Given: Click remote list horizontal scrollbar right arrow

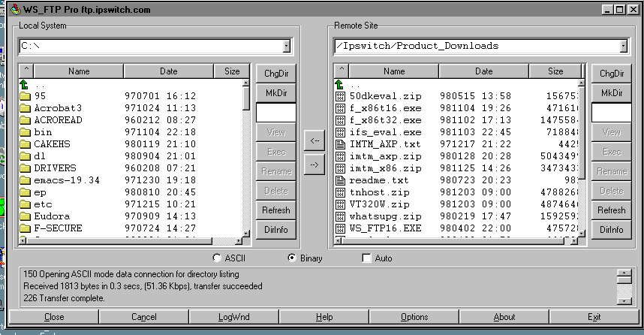Looking at the screenshot, I should click(x=574, y=241).
